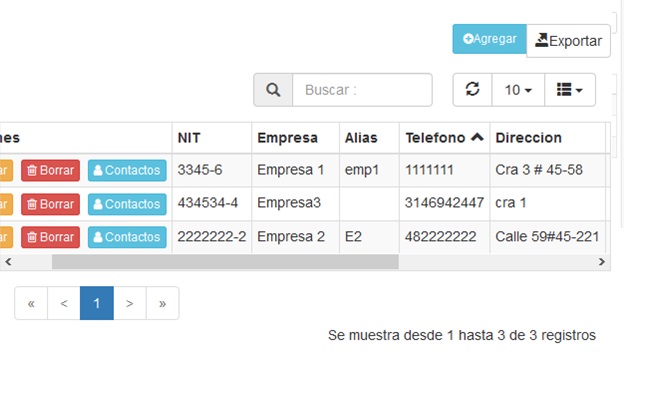Image resolution: width=648 pixels, height=403 pixels.
Task: Jump to last page with » button
Action: coord(162,303)
